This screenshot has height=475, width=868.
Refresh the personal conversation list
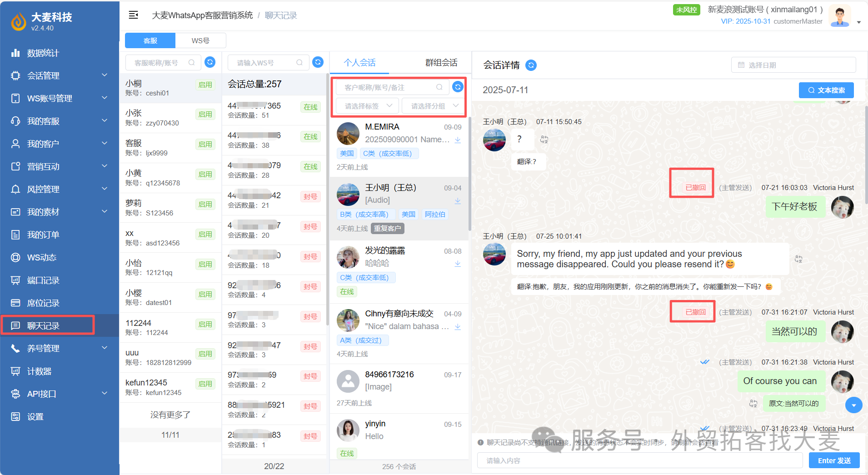click(458, 87)
